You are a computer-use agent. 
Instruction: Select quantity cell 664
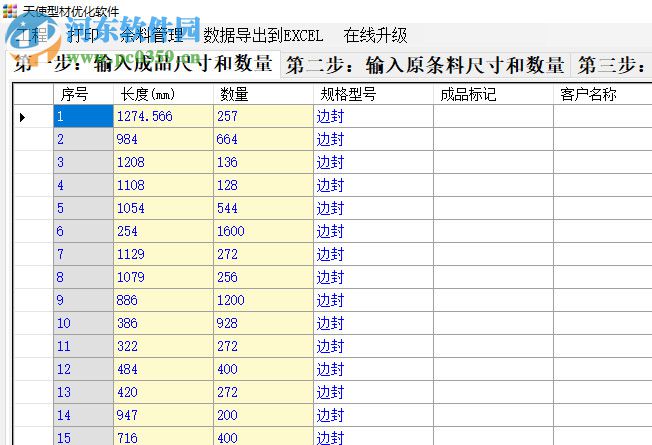tap(263, 139)
